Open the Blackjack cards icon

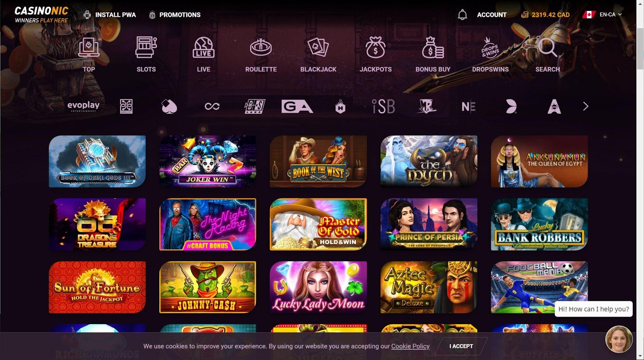click(x=318, y=47)
